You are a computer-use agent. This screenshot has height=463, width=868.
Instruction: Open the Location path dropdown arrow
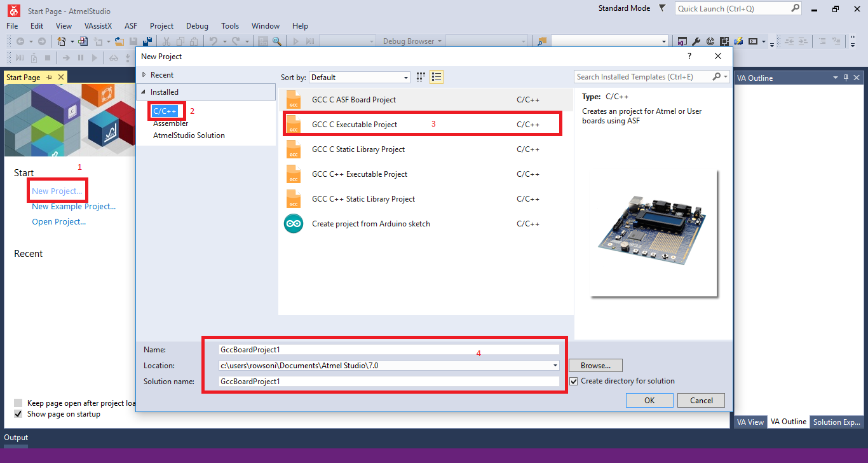click(x=555, y=365)
